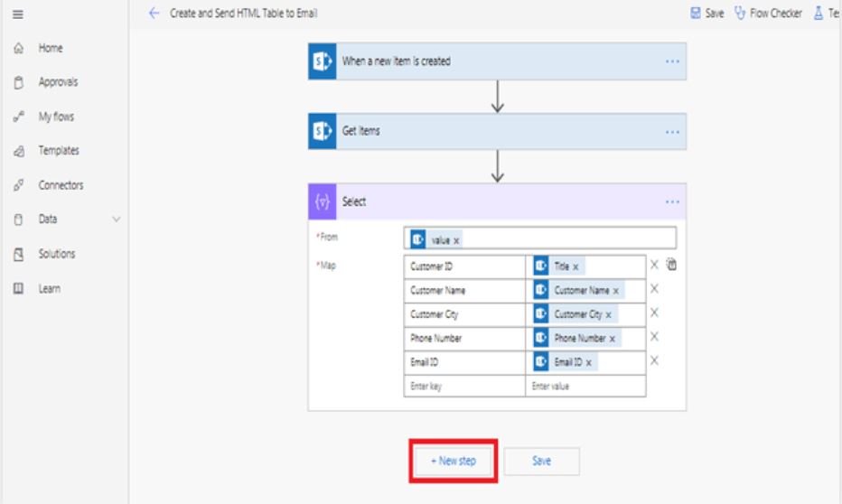
Task: Click the flow title text
Action: pyautogui.click(x=243, y=14)
